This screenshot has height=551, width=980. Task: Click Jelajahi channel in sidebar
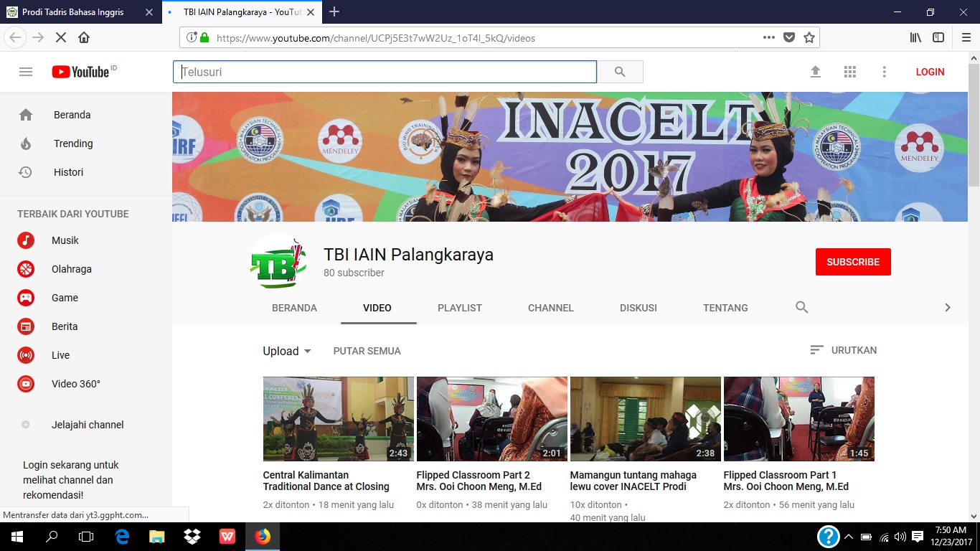coord(86,425)
